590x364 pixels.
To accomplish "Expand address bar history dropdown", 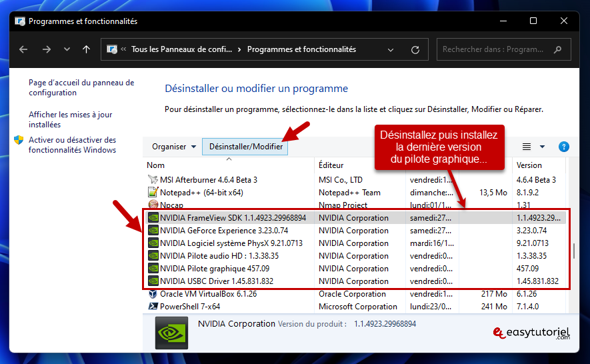I will pyautogui.click(x=391, y=50).
